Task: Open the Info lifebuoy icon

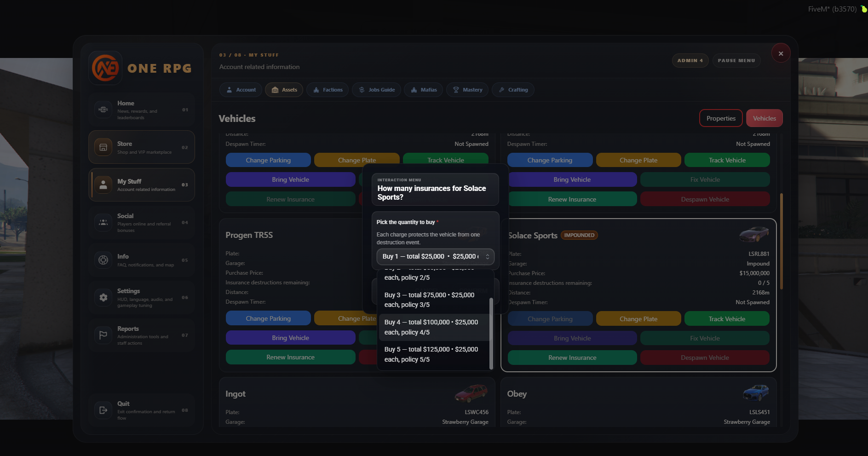Action: pos(103,260)
